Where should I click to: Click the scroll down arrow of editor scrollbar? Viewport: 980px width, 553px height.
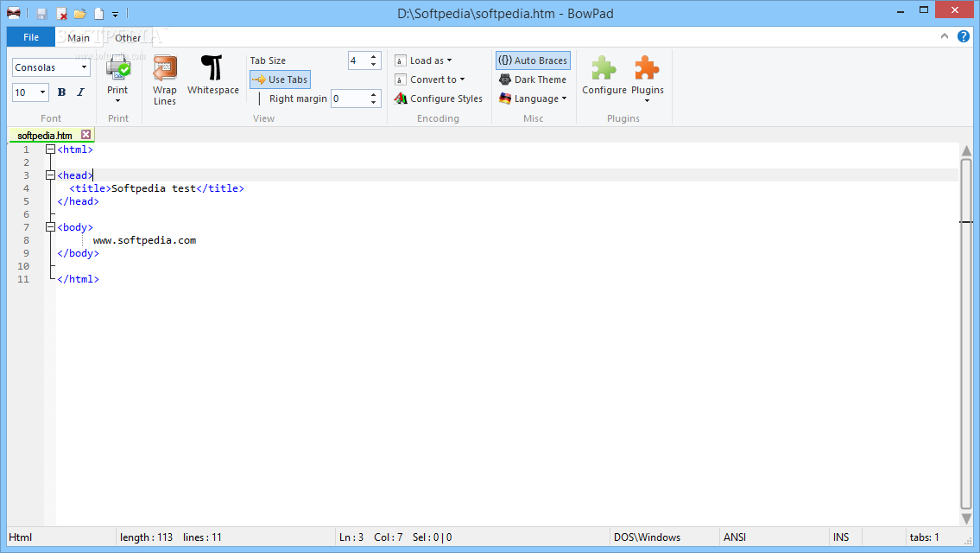(x=967, y=518)
